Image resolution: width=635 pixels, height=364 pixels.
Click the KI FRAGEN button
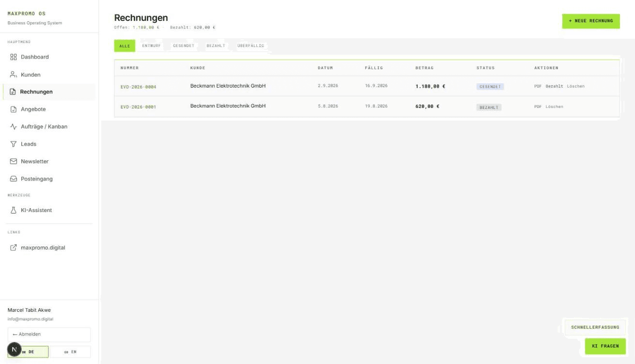[x=605, y=346]
